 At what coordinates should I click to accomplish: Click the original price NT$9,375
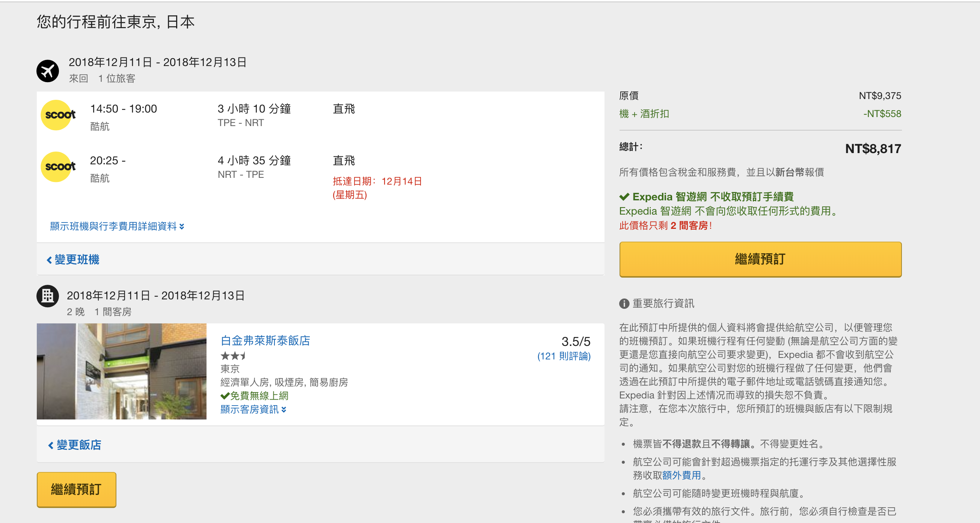tap(880, 96)
